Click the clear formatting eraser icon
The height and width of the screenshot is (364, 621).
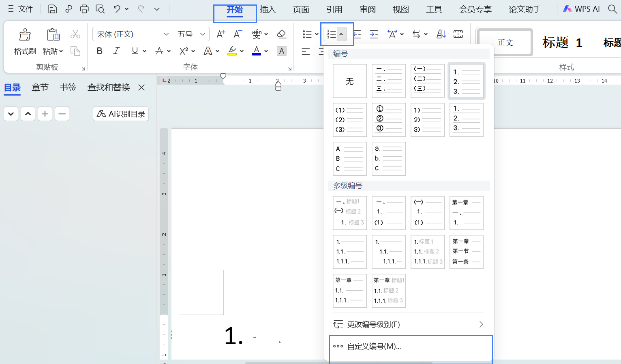click(281, 34)
